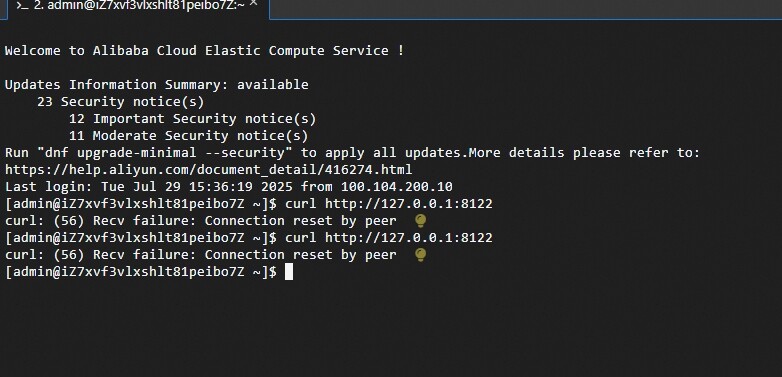Click the 23 Security notice(s) line
Image resolution: width=782 pixels, height=377 pixels.
pos(121,102)
